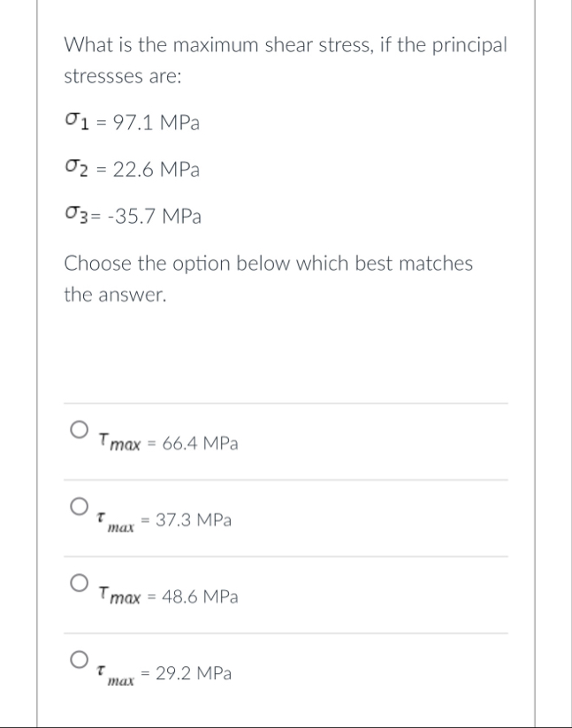
Task: Click the σ2 = 22.6 MPa value line
Action: point(133,169)
